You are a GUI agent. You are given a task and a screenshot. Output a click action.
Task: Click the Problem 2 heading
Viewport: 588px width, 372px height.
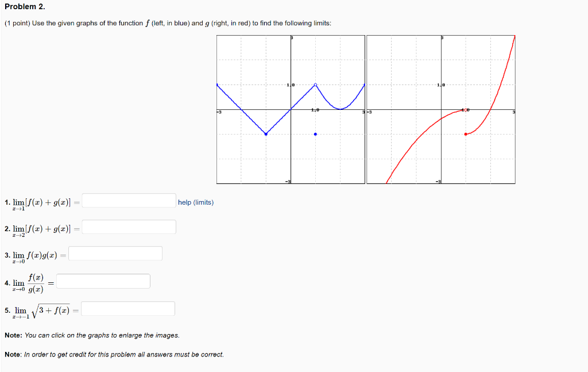click(x=25, y=7)
